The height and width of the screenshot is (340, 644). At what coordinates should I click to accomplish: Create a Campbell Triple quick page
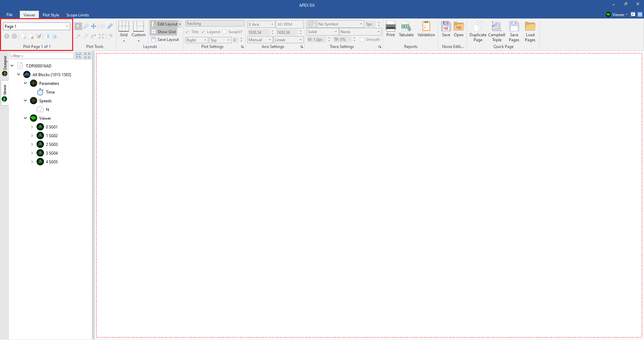(x=496, y=32)
